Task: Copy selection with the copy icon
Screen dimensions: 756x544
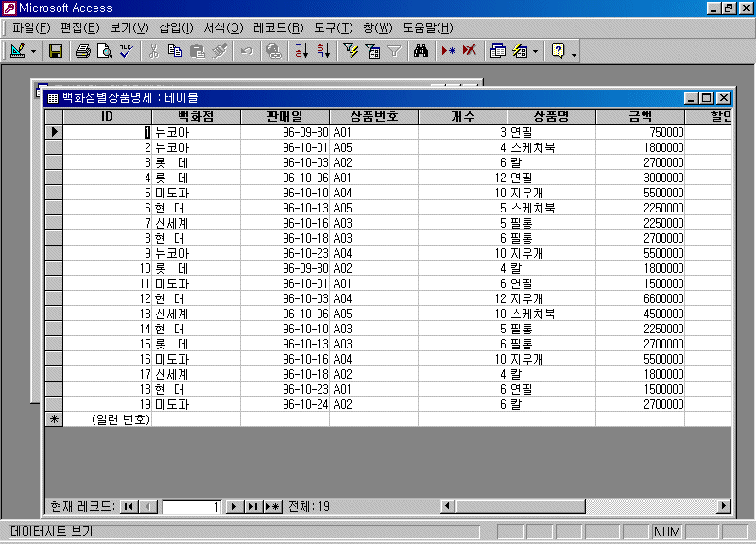Action: [176, 51]
